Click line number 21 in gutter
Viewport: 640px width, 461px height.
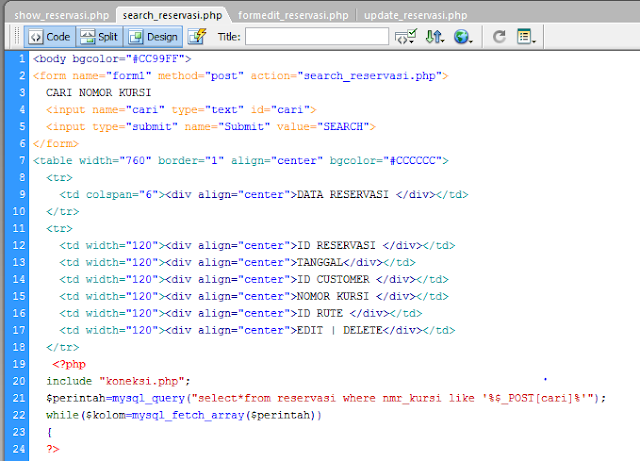point(19,398)
